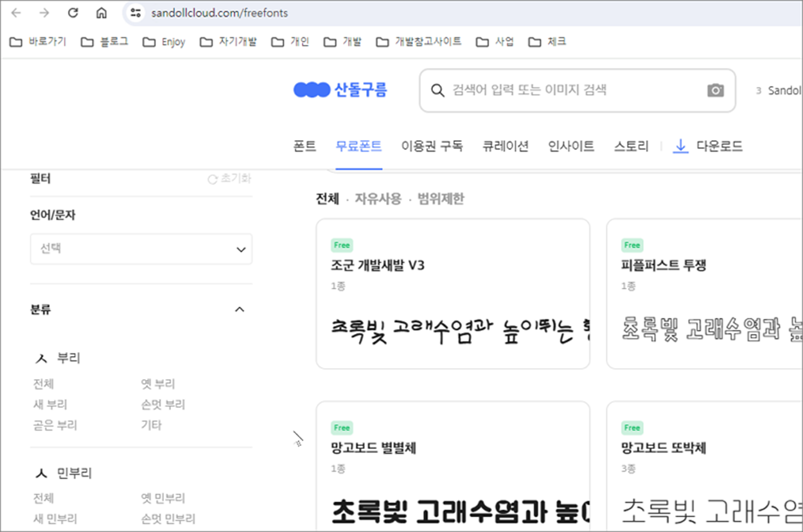This screenshot has height=532, width=803.
Task: Open the 바로가기 bookmark folder
Action: click(x=38, y=42)
